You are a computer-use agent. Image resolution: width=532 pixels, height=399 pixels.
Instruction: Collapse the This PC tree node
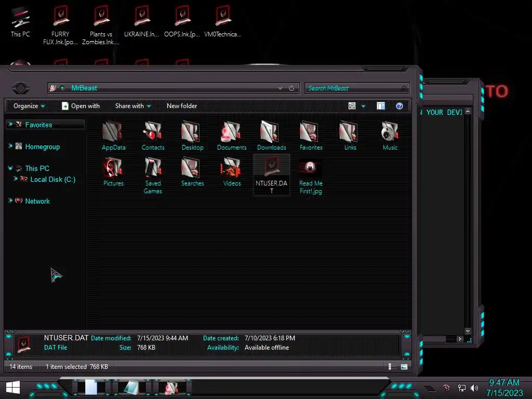[10, 168]
